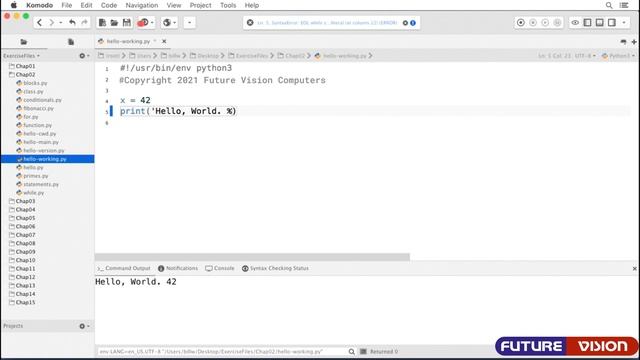This screenshot has width=640, height=360.
Task: Click the red debugger toolbar icon
Action: pos(143,22)
